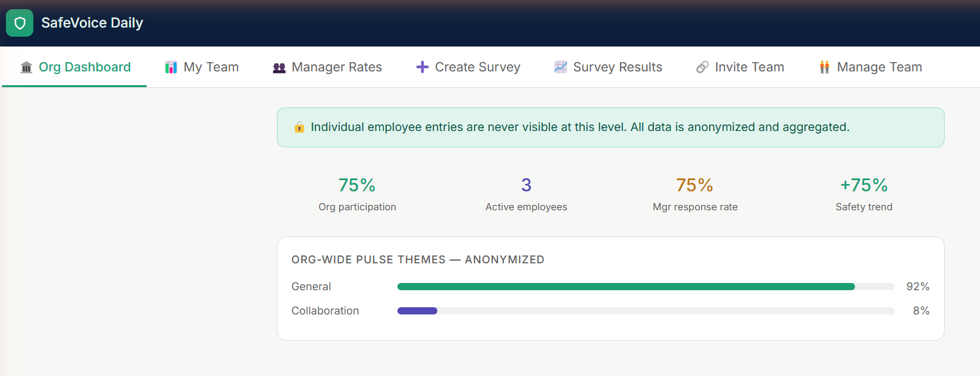Click the SafeVoice Daily title text
Viewport: 980px width, 376px height.
(92, 23)
